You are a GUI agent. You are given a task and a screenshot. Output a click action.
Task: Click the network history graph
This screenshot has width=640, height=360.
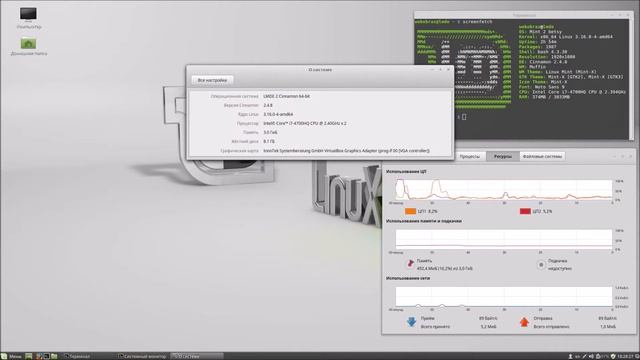click(504, 297)
